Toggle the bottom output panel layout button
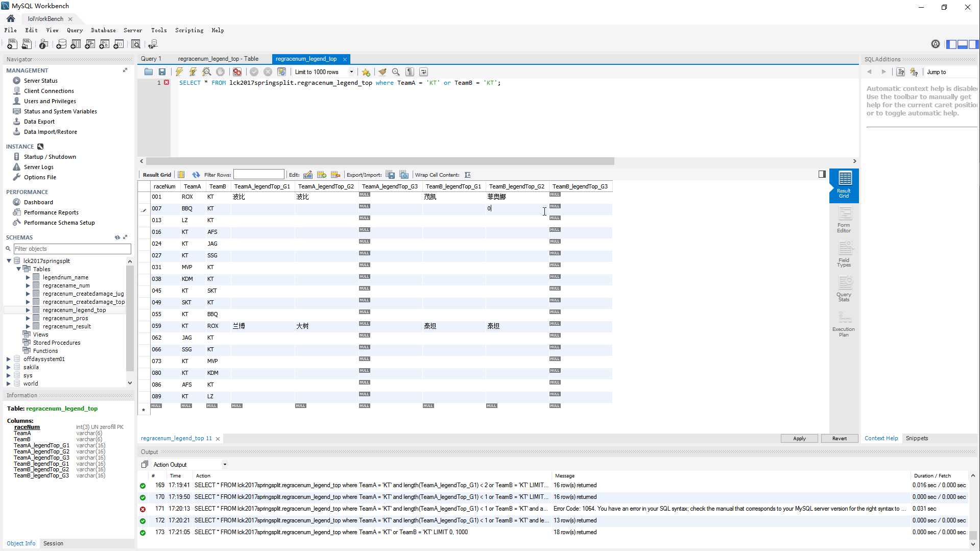Screen dimensions: 980x551 point(963,44)
